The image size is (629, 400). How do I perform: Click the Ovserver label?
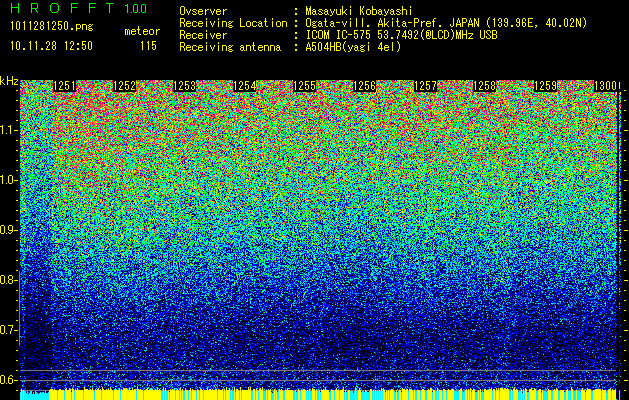pos(203,11)
